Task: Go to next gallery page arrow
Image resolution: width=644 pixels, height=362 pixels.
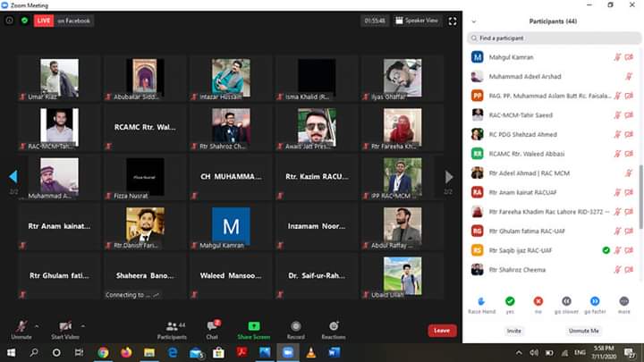Action: coord(449,177)
